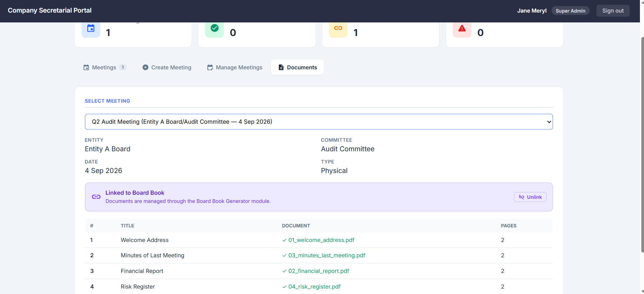644x294 pixels.
Task: Click the green checkmark stat card icon
Action: (214, 29)
